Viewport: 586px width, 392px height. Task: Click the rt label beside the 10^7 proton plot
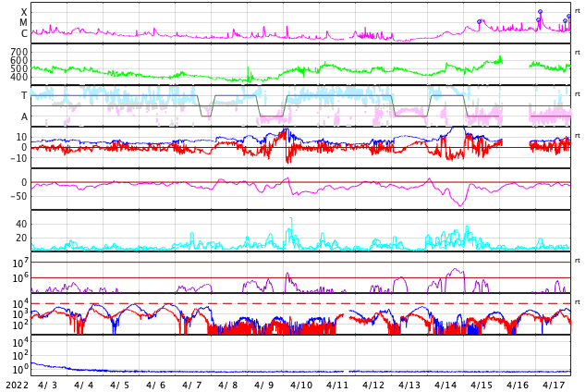[578, 260]
